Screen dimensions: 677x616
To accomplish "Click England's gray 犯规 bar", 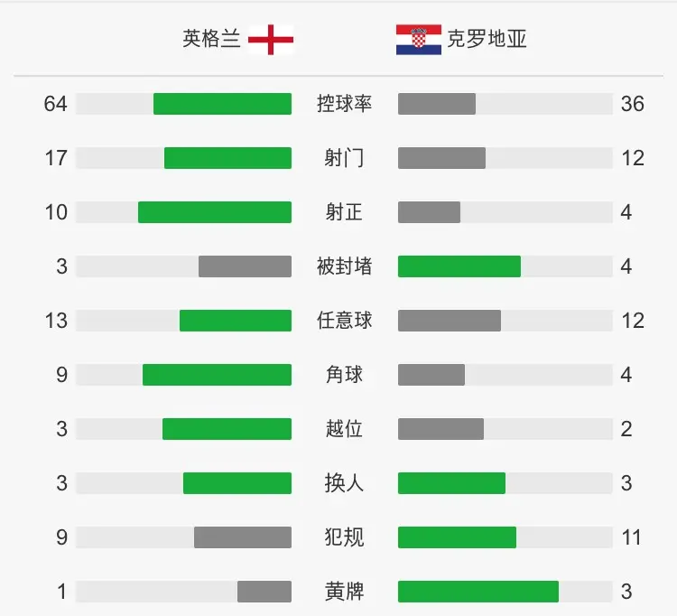I will 243,537.
